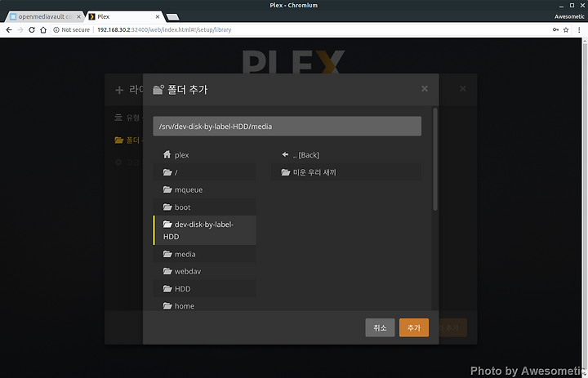Open the media folder in the left list
The image size is (588, 378).
click(x=204, y=254)
